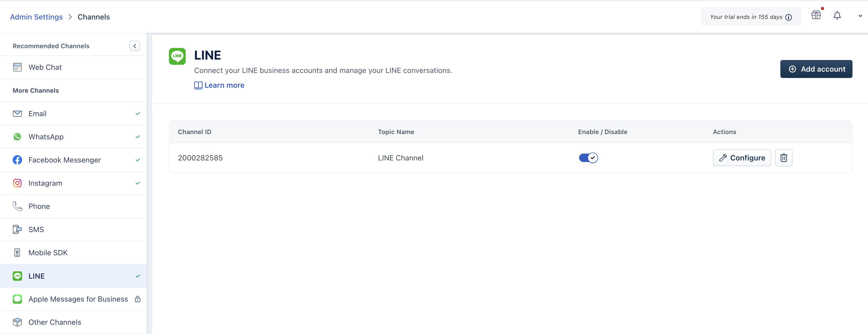This screenshot has height=334, width=868.
Task: Collapse the channels sidebar panel
Action: [x=134, y=46]
